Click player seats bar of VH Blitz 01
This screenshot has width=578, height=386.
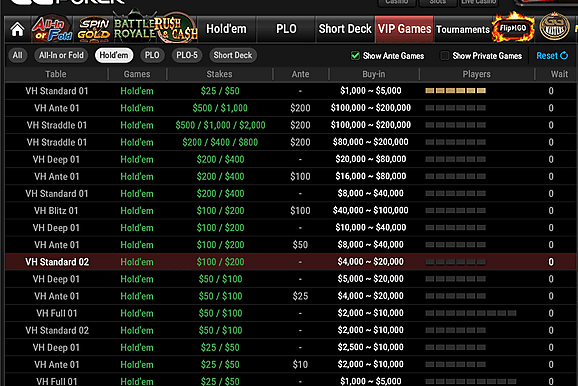(x=455, y=211)
